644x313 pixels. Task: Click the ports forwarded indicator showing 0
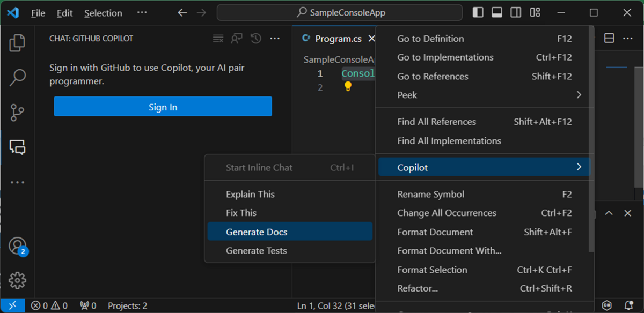click(88, 306)
